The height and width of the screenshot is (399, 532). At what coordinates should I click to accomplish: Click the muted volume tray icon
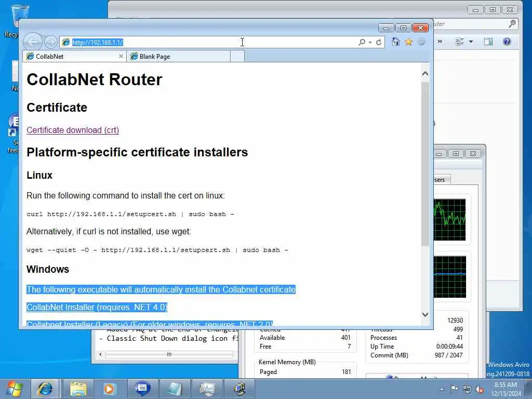[x=480, y=389]
